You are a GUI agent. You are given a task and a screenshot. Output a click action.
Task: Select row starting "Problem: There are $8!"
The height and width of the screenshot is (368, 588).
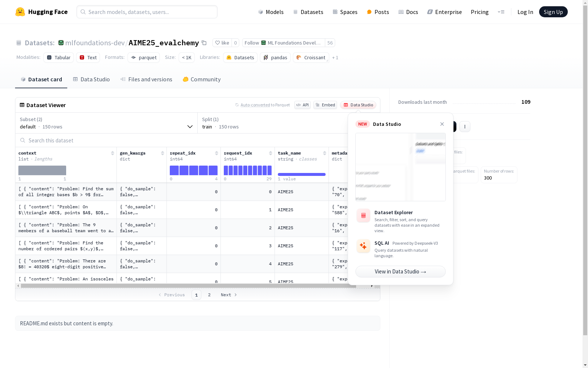point(182,264)
